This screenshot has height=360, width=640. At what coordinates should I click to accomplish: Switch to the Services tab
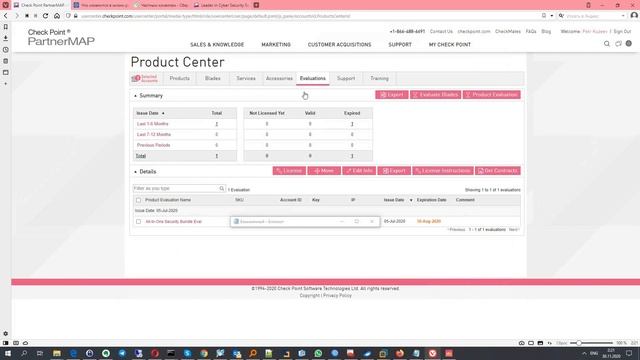(x=246, y=78)
